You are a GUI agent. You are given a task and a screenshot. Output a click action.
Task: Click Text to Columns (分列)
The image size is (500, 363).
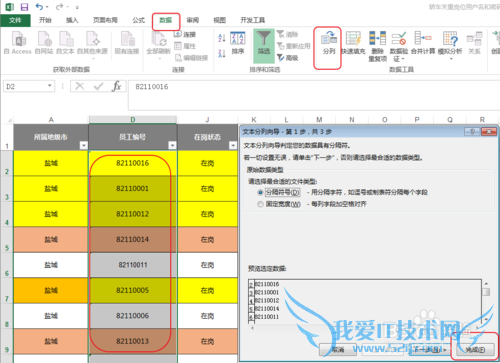(329, 43)
